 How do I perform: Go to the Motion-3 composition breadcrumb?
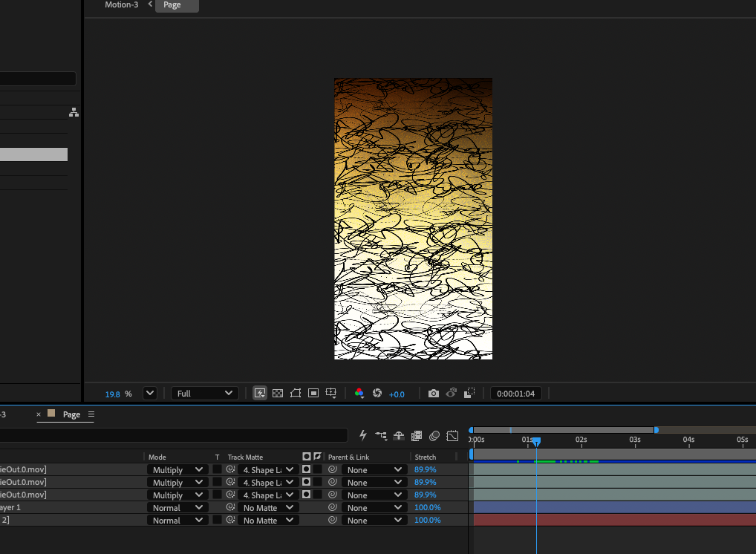pyautogui.click(x=122, y=4)
